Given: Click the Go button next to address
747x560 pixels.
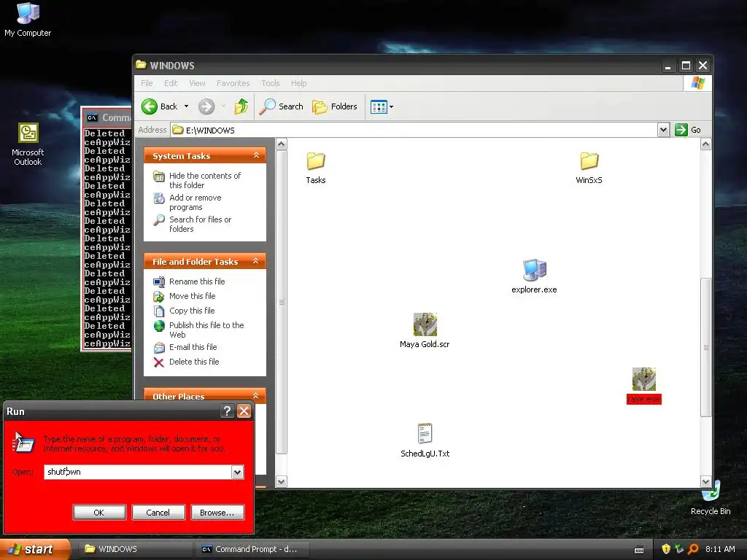Looking at the screenshot, I should tap(688, 130).
